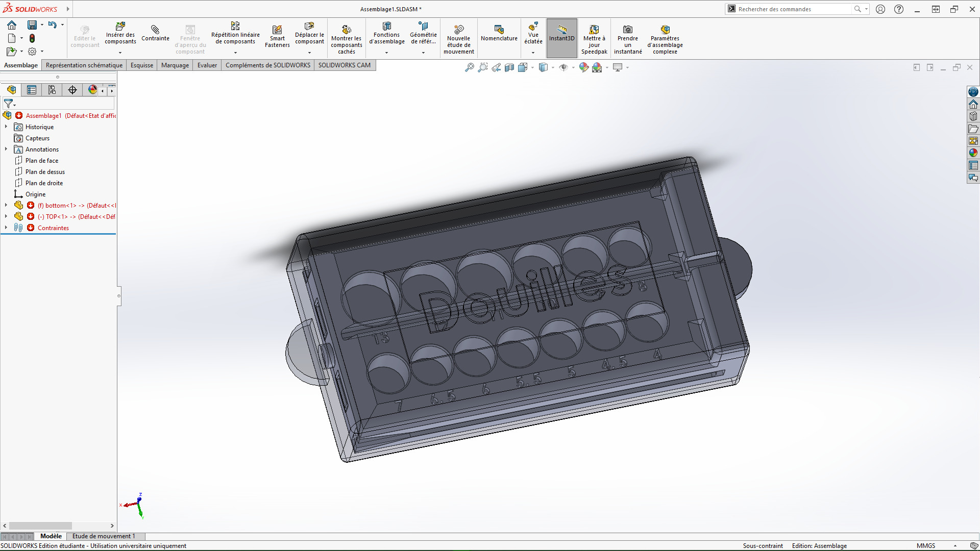Click Prendre un instantané camera icon
This screenshot has width=980, height=551.
coord(627,30)
